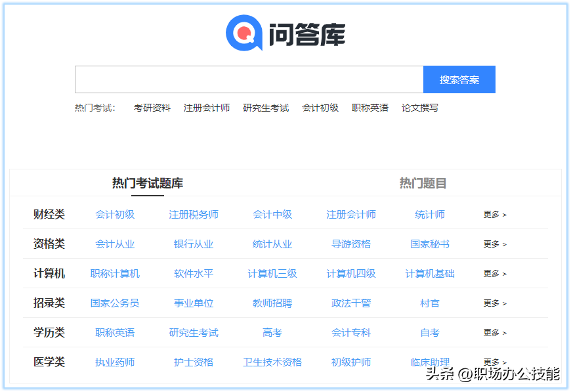Screen dimensions: 571x392
Task: Click the 村官 link
Action: tap(430, 303)
